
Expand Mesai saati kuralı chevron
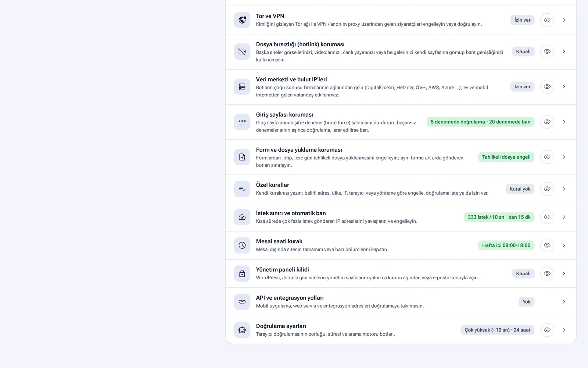(x=564, y=245)
